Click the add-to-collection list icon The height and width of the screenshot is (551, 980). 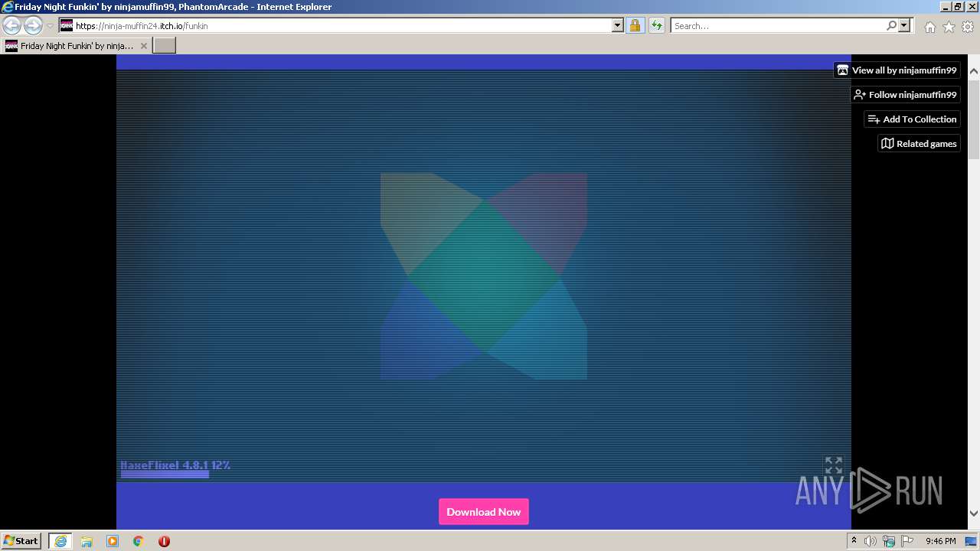click(x=874, y=119)
